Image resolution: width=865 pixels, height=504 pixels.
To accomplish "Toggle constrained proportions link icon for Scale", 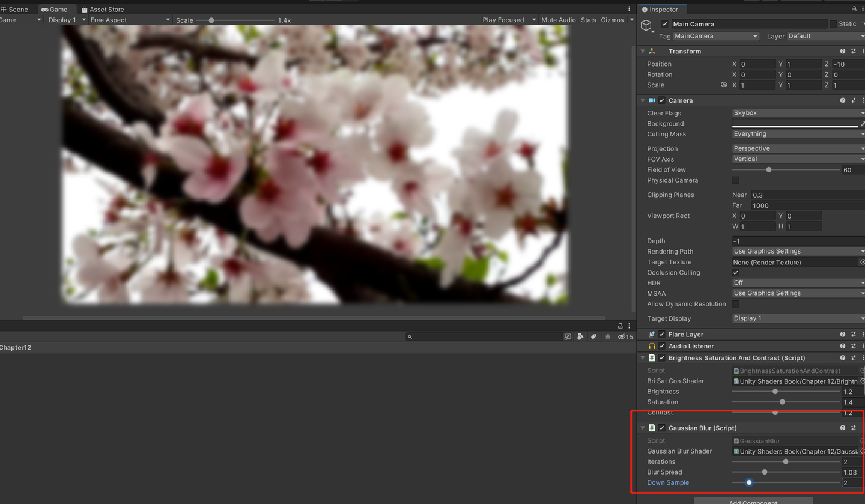I will (724, 85).
